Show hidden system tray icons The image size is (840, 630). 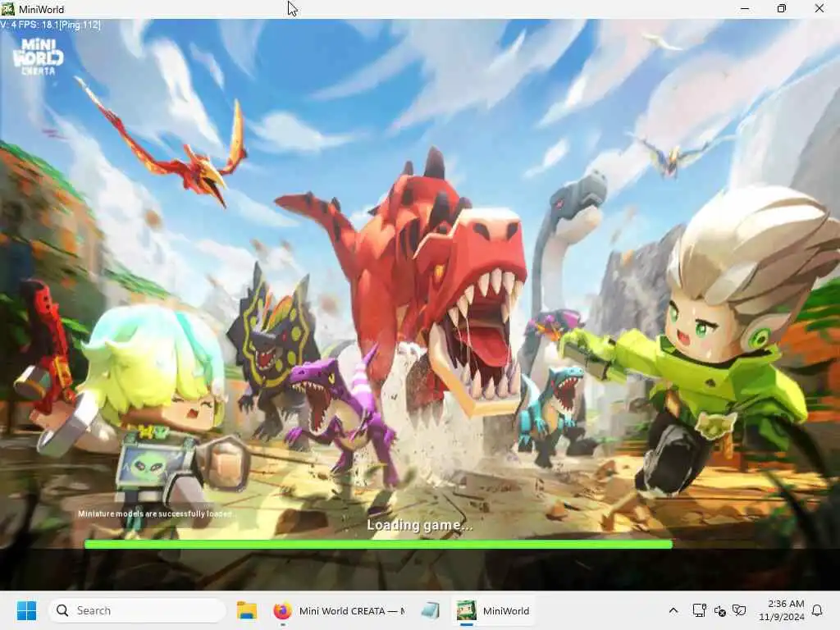coord(673,610)
